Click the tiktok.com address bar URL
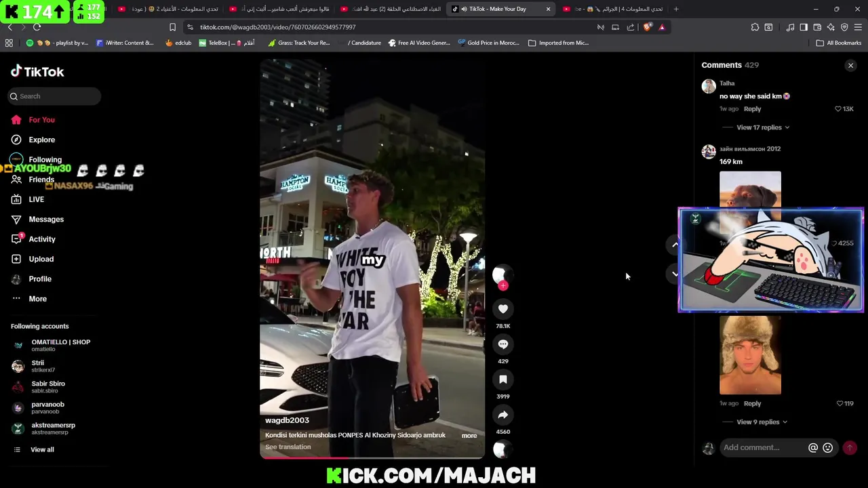This screenshot has width=868, height=488. pos(277,27)
